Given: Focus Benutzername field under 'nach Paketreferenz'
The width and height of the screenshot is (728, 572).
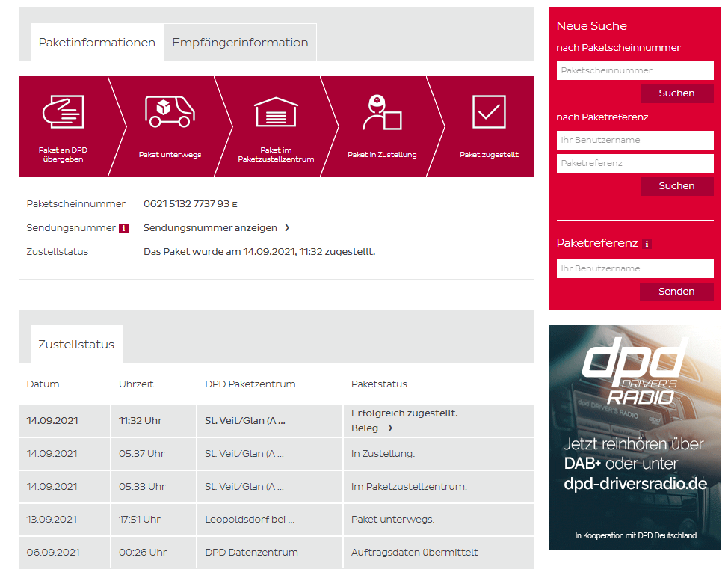Looking at the screenshot, I should pyautogui.click(x=635, y=140).
